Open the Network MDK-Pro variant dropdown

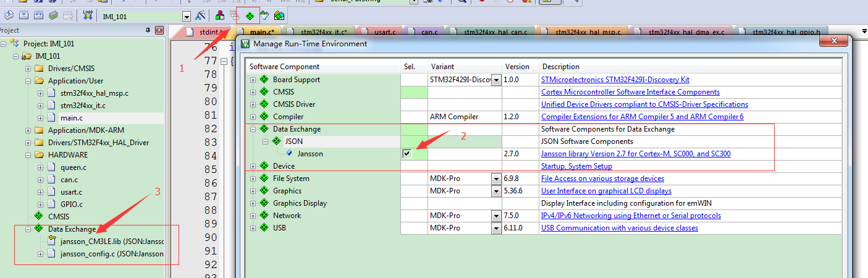[x=496, y=216]
